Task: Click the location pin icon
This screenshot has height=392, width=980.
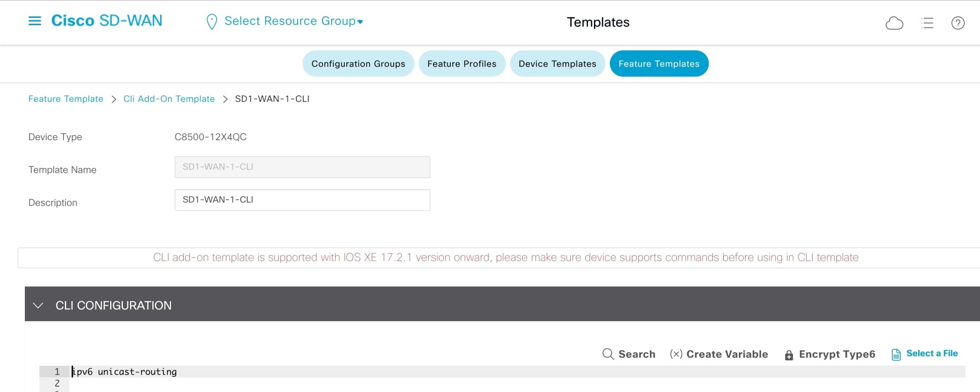Action: pos(211,21)
